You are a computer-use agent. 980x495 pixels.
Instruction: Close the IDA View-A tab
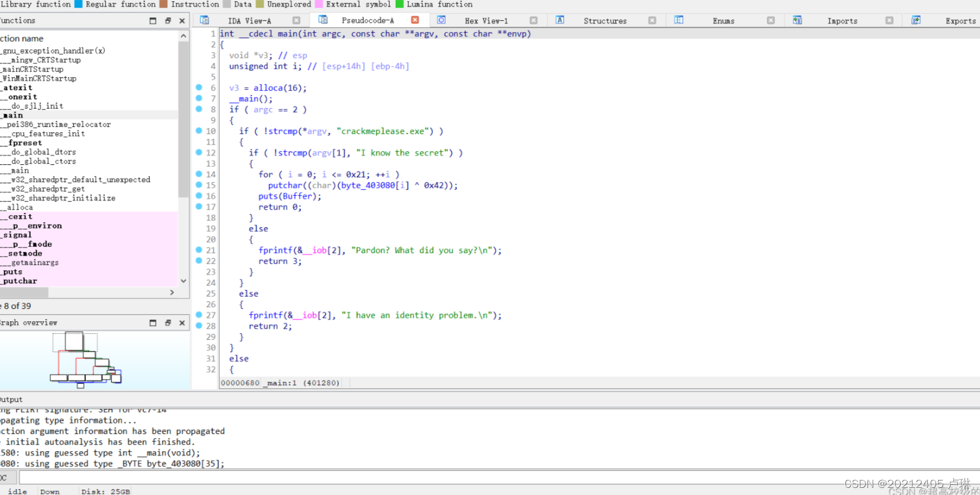(x=296, y=20)
